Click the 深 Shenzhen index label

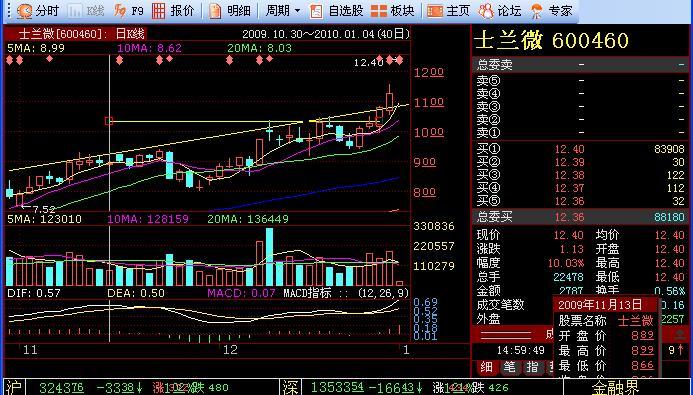click(291, 387)
